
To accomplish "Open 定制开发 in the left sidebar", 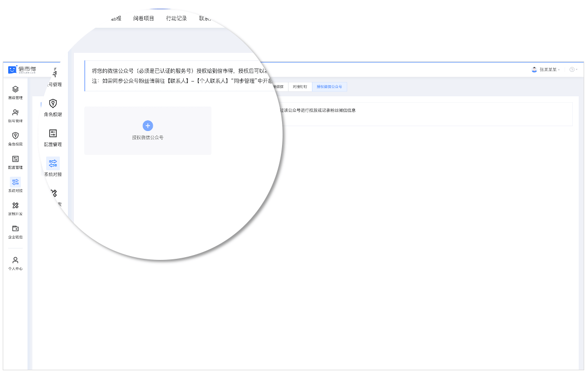I will tap(15, 209).
